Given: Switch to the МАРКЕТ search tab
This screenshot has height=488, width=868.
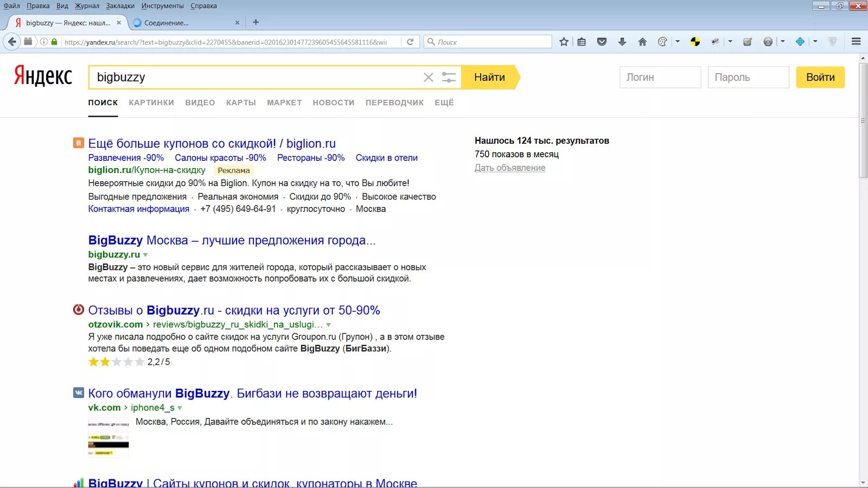Looking at the screenshot, I should click(x=284, y=102).
